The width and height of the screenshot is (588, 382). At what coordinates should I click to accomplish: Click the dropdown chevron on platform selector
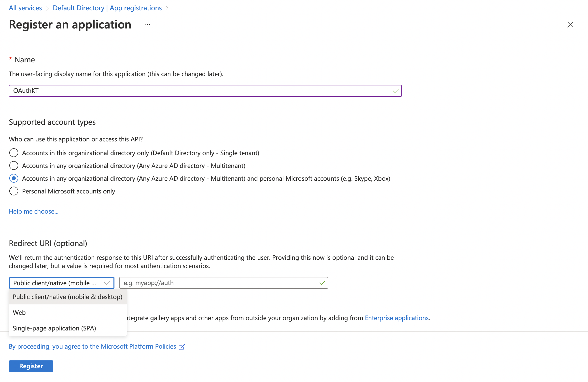tap(107, 283)
